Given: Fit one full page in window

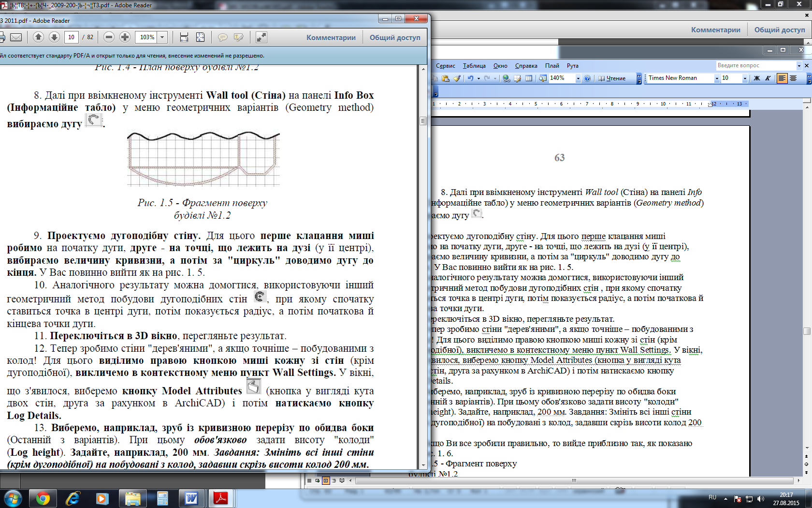Looking at the screenshot, I should click(x=200, y=37).
